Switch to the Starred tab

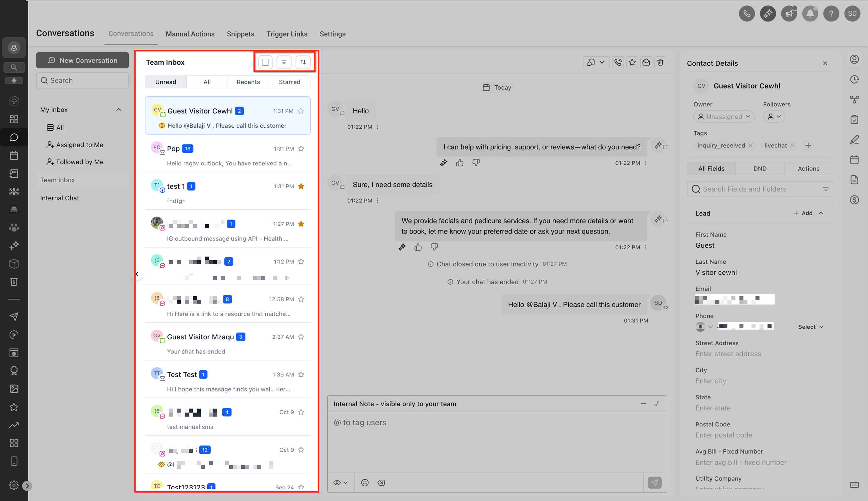click(290, 82)
